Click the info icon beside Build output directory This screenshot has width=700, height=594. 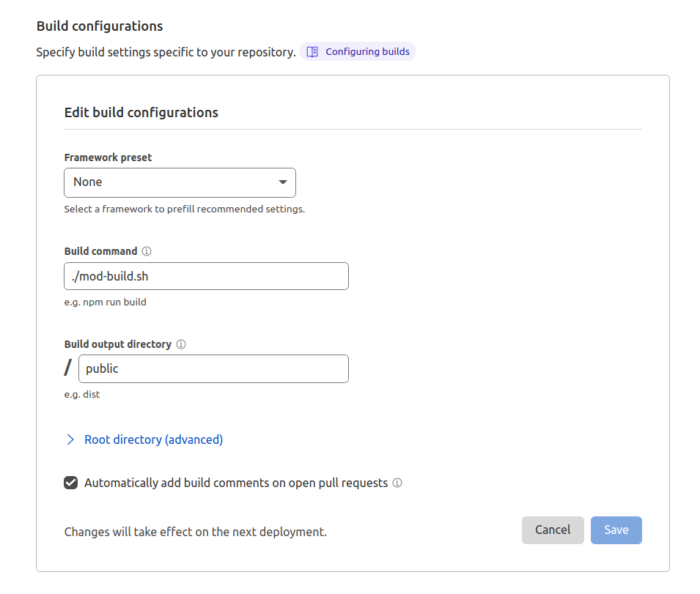pos(181,344)
